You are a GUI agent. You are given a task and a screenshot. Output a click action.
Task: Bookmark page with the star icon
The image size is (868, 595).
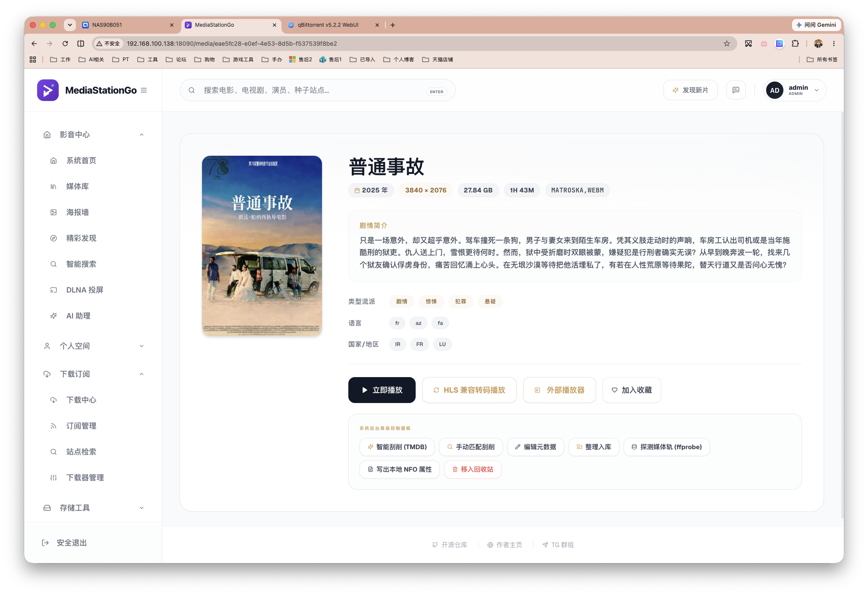[x=727, y=44]
